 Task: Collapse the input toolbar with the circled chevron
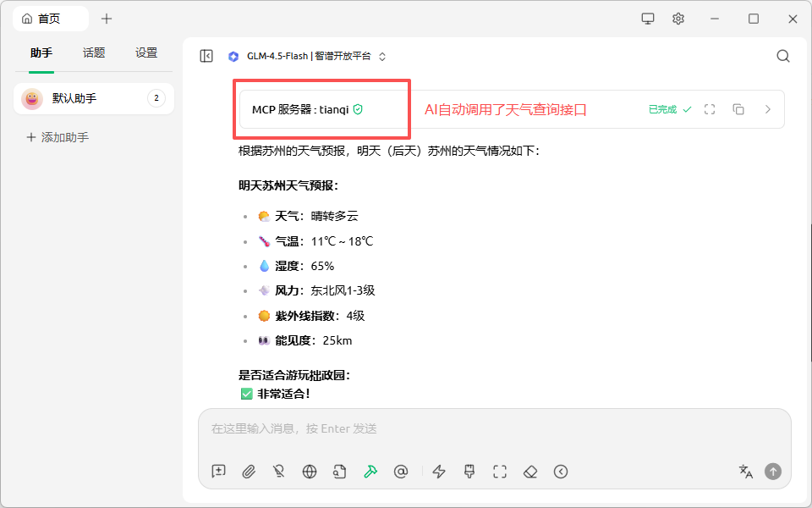560,472
